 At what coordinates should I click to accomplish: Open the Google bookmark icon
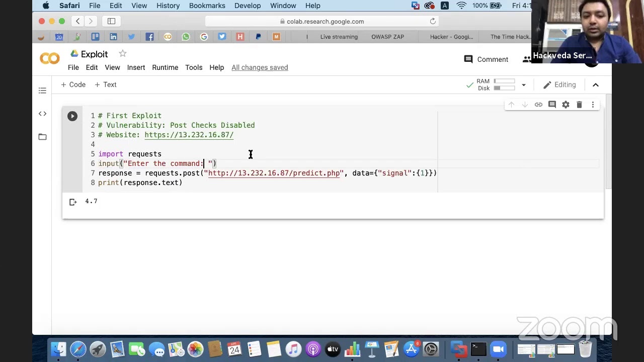pyautogui.click(x=204, y=37)
